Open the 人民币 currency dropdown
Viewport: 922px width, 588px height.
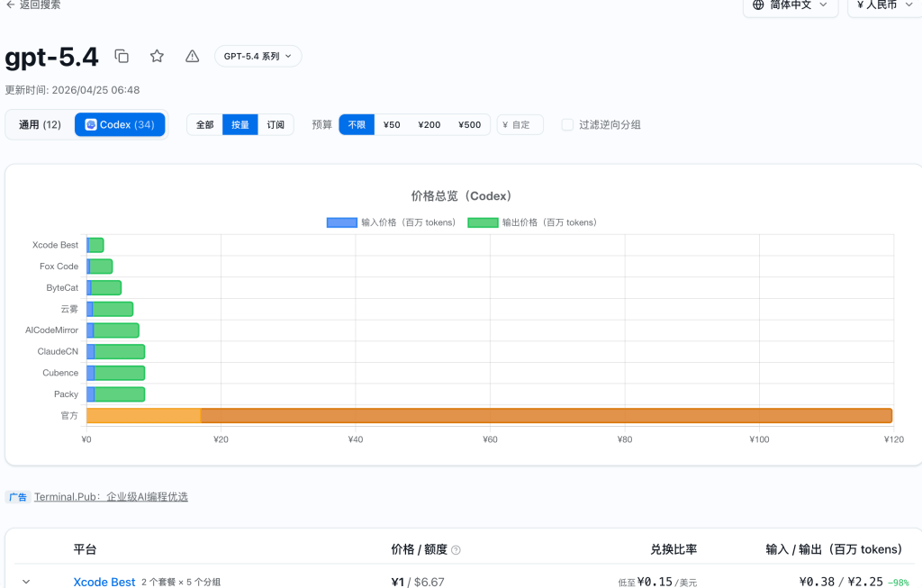tap(882, 5)
